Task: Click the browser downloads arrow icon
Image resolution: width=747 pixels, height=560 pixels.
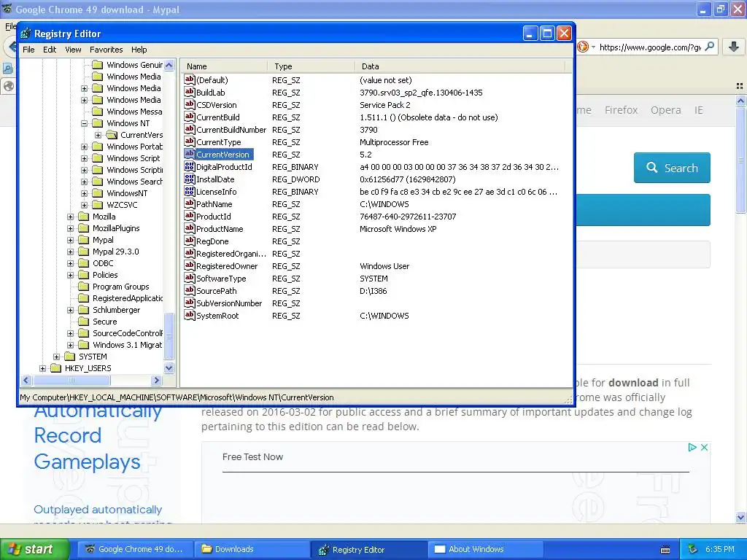Action: (x=734, y=47)
